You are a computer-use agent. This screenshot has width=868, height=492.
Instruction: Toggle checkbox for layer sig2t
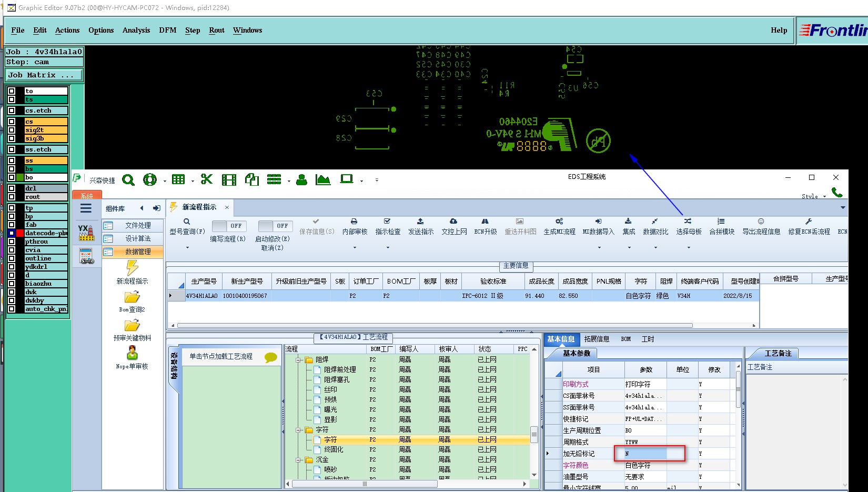12,130
